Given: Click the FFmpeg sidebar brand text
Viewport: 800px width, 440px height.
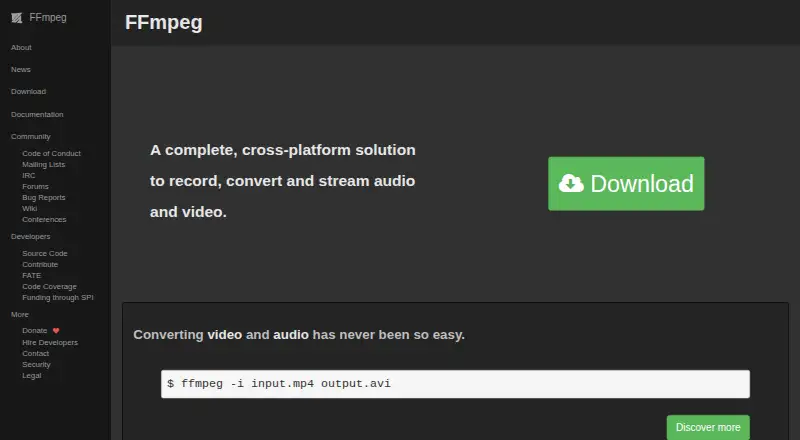Looking at the screenshot, I should [x=48, y=17].
